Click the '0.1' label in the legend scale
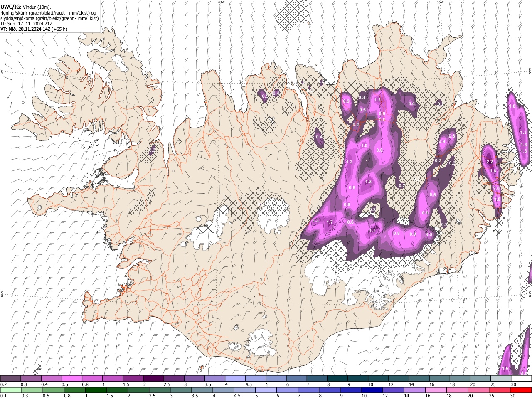This screenshot has height=399, width=532. (x=4, y=396)
